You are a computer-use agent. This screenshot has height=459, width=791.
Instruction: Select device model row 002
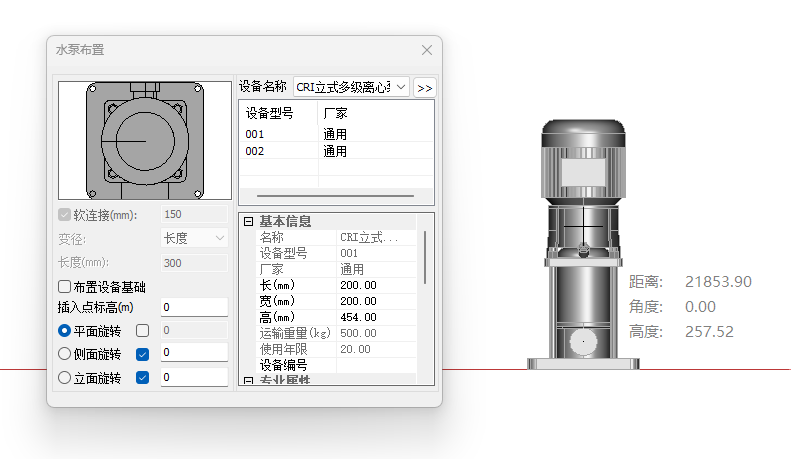pos(336,151)
